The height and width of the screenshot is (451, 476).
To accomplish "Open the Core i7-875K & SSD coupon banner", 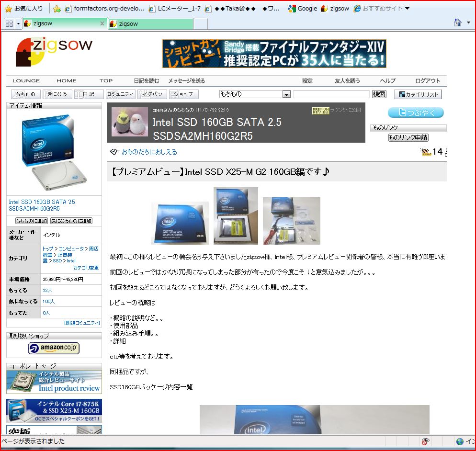I will point(54,411).
